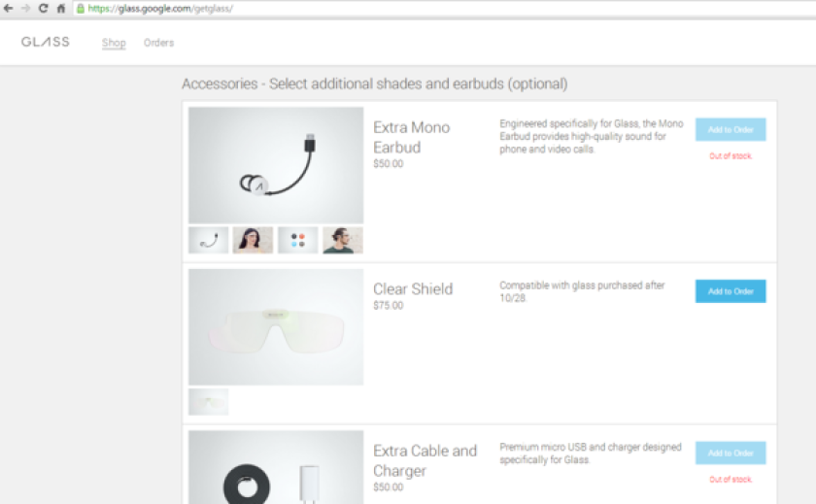Click the Out of stock label under Cable and Charger

click(x=731, y=480)
